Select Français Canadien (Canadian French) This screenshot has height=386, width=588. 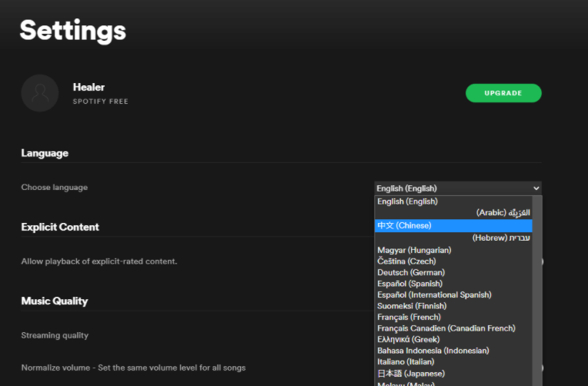446,328
